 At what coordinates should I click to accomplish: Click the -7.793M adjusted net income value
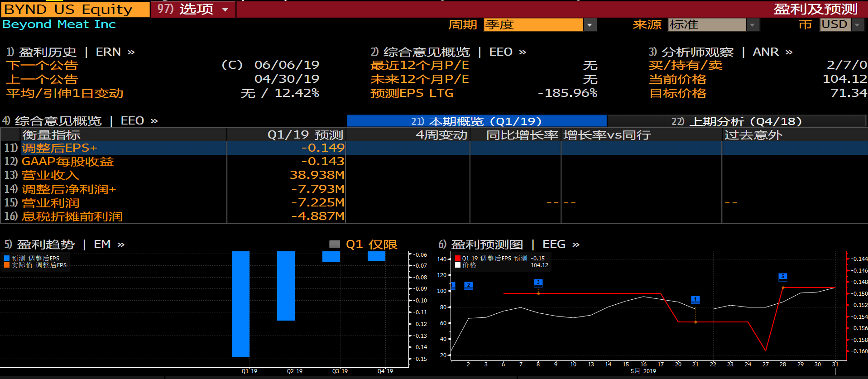coord(318,189)
